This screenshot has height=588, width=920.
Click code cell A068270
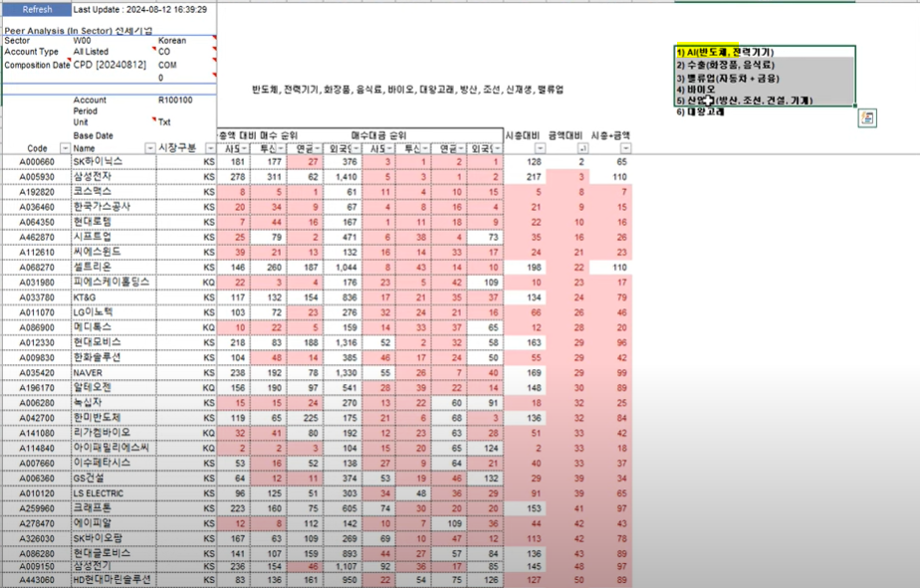click(x=37, y=268)
